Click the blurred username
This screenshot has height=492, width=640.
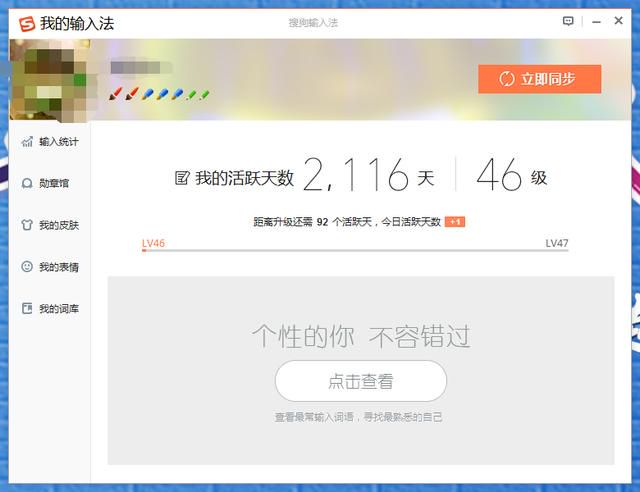141,67
